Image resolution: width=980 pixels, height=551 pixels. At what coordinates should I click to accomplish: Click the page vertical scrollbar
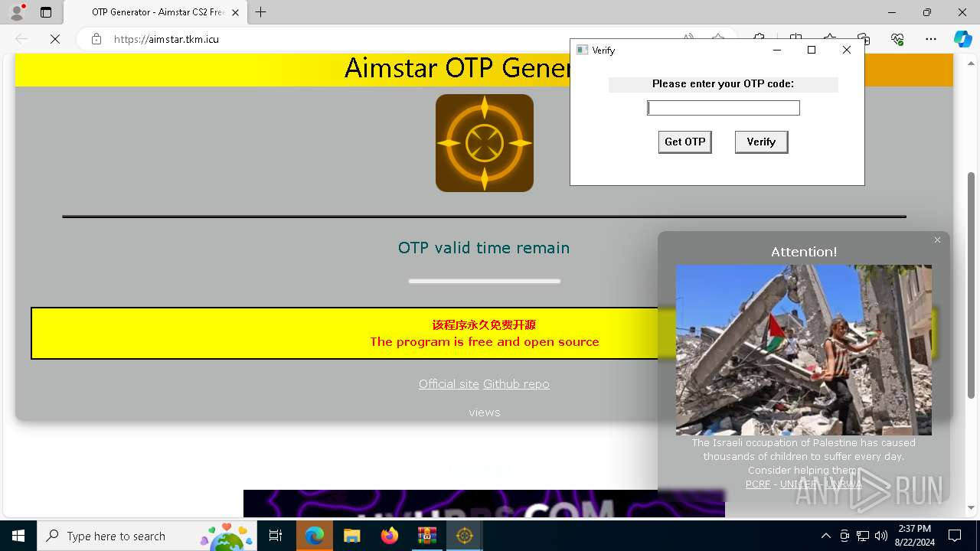(x=972, y=285)
